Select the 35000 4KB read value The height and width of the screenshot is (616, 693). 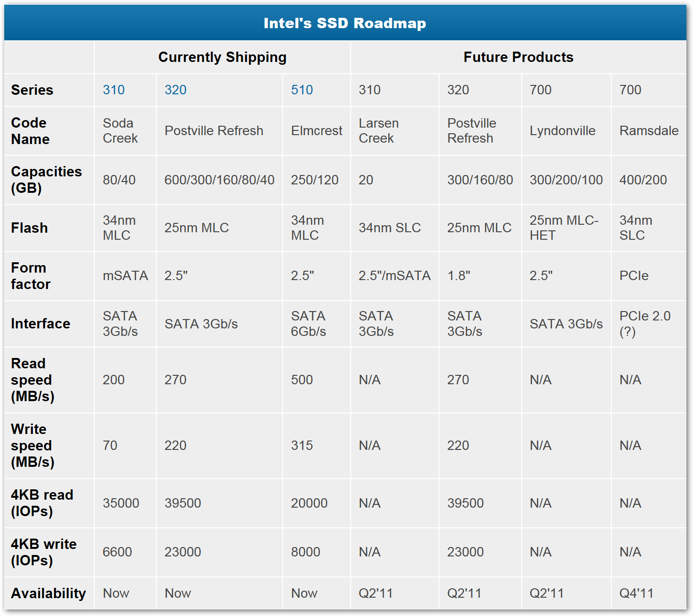pos(121,503)
